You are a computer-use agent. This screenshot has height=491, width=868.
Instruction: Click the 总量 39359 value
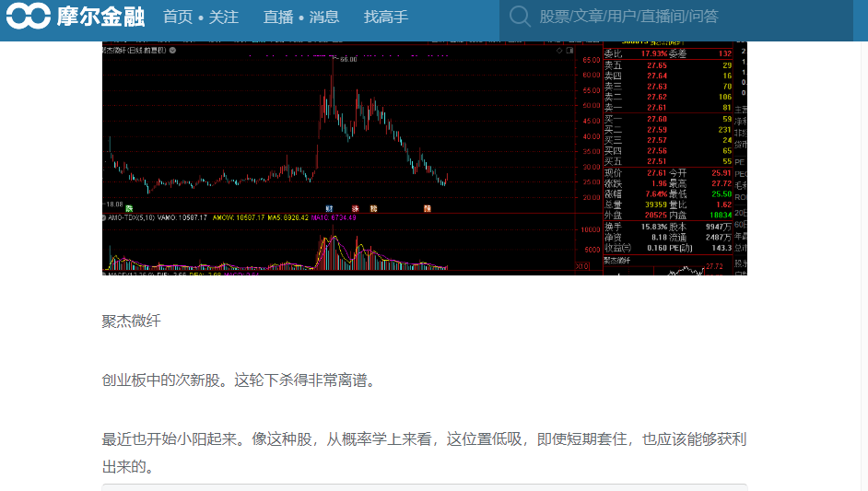pos(656,205)
